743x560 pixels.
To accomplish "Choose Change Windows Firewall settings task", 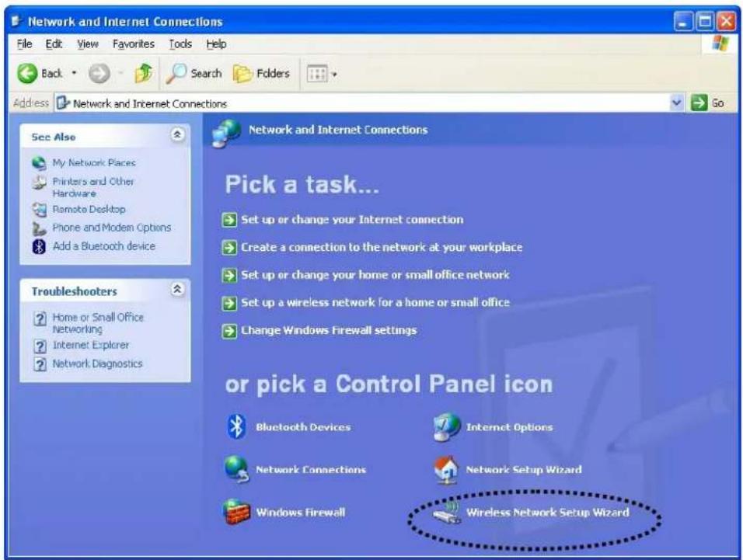I will 329,330.
